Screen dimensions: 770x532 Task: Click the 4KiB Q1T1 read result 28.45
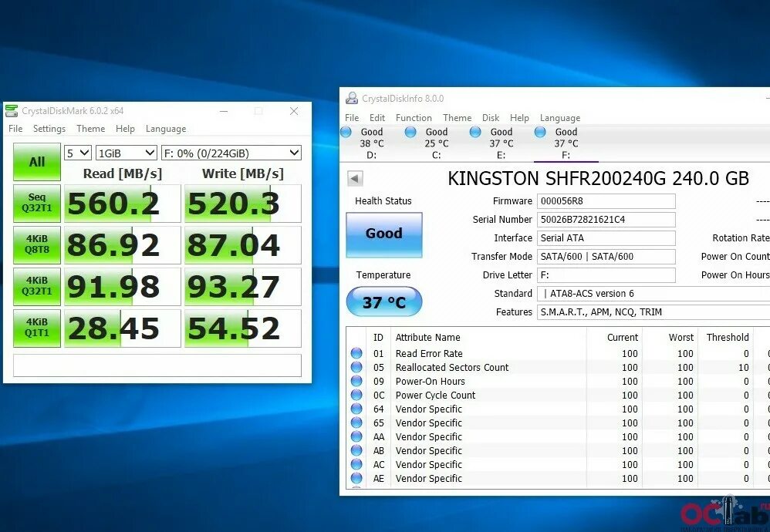pos(122,328)
